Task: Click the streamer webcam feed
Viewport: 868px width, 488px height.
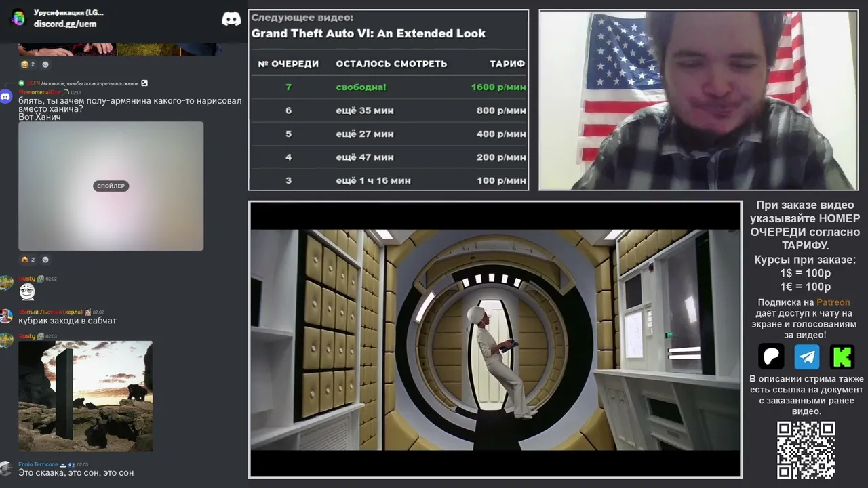Action: [698, 100]
